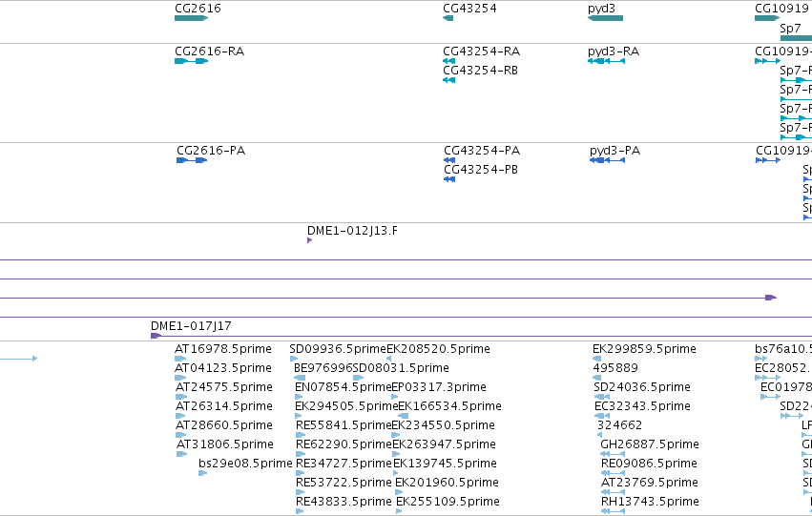This screenshot has width=812, height=516.
Task: Click the CG43254-PB protein label
Action: coord(481,170)
